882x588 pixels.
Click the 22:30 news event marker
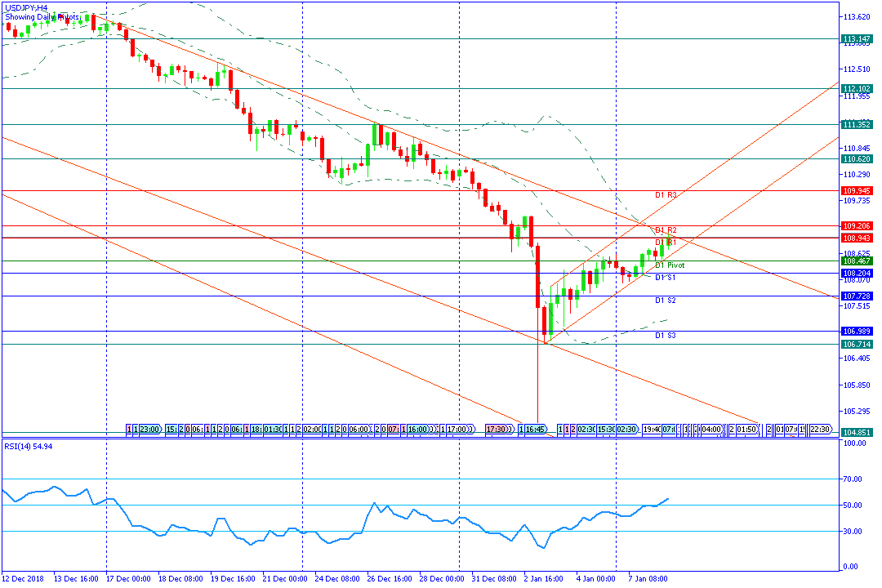820,430
